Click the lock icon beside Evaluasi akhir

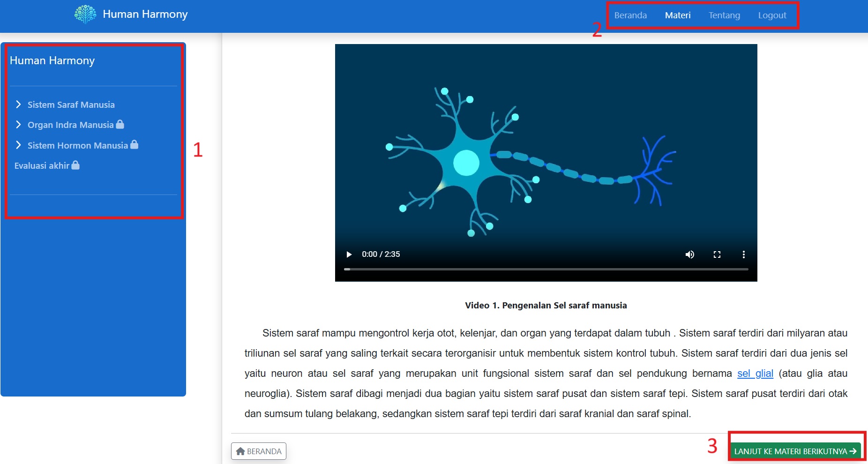(x=75, y=165)
